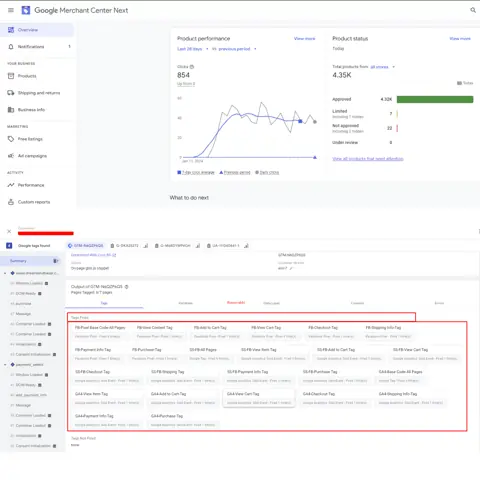Image resolution: width=480 pixels, height=480 pixels.
Task: Click chart icon next to the UA- tag
Action: point(246,246)
